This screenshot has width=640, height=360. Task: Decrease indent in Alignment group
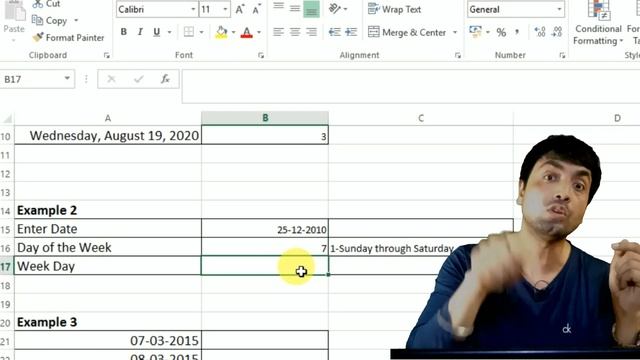pos(335,32)
